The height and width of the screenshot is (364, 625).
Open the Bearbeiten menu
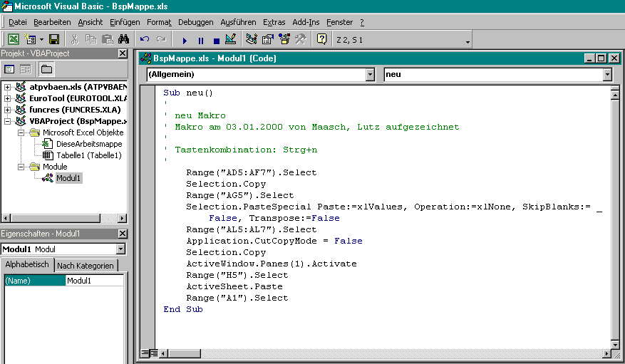[x=52, y=22]
